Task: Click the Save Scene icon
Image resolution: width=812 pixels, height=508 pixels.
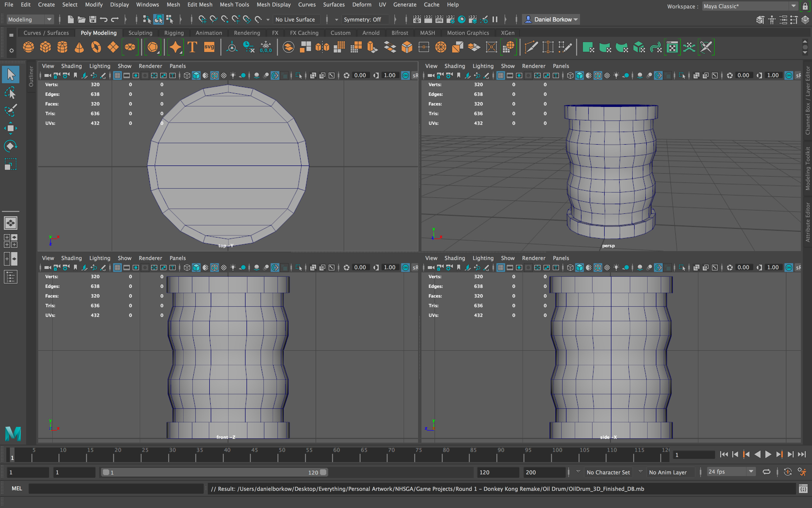Action: [93, 20]
